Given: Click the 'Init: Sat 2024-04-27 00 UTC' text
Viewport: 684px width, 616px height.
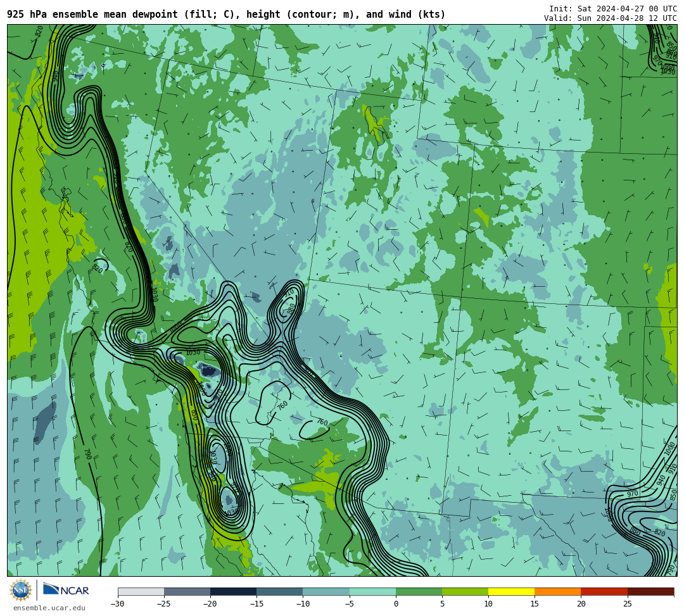Looking at the screenshot, I should 613,9.
